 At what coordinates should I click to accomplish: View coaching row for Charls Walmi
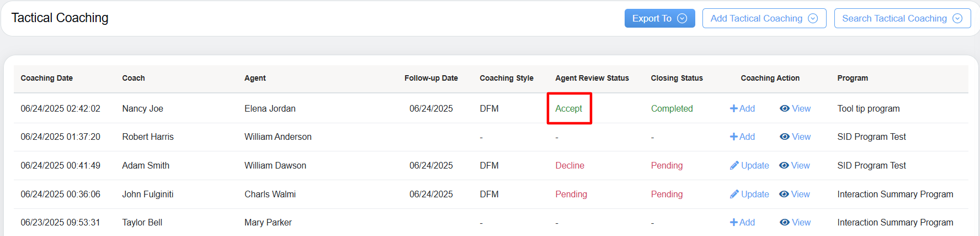795,194
